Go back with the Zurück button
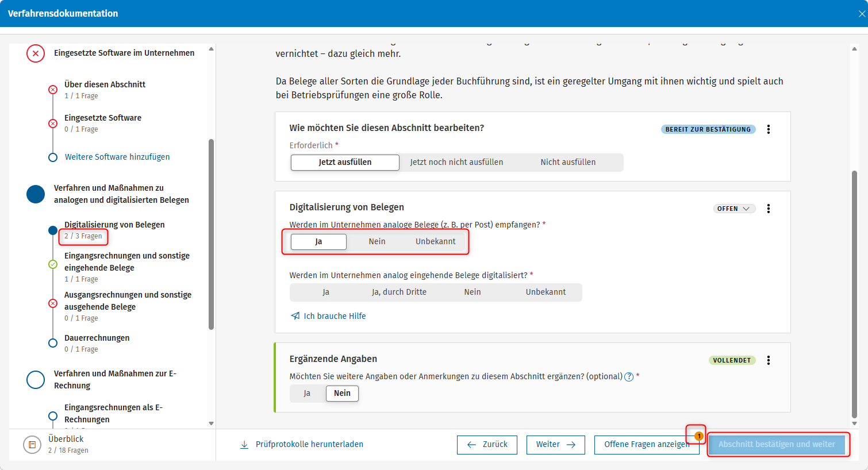 click(x=487, y=445)
